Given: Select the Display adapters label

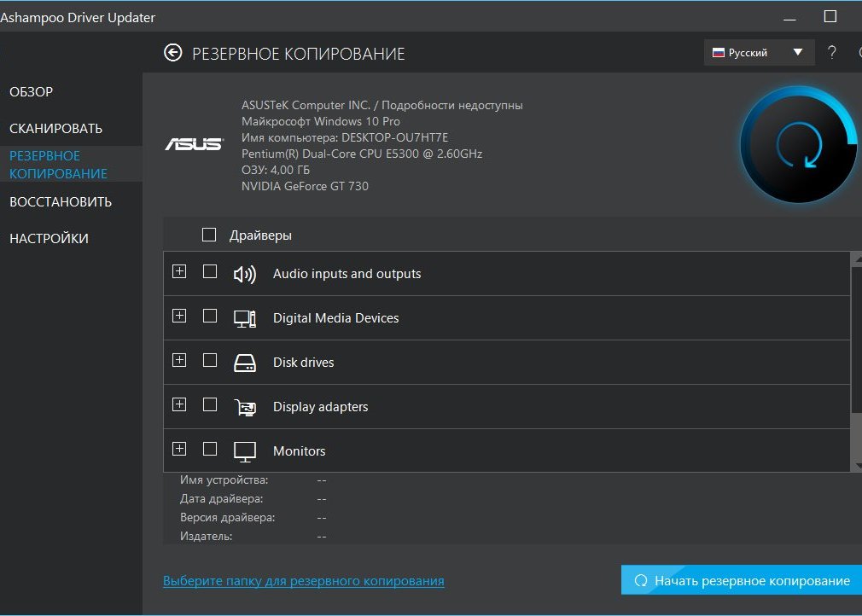Looking at the screenshot, I should pos(321,407).
